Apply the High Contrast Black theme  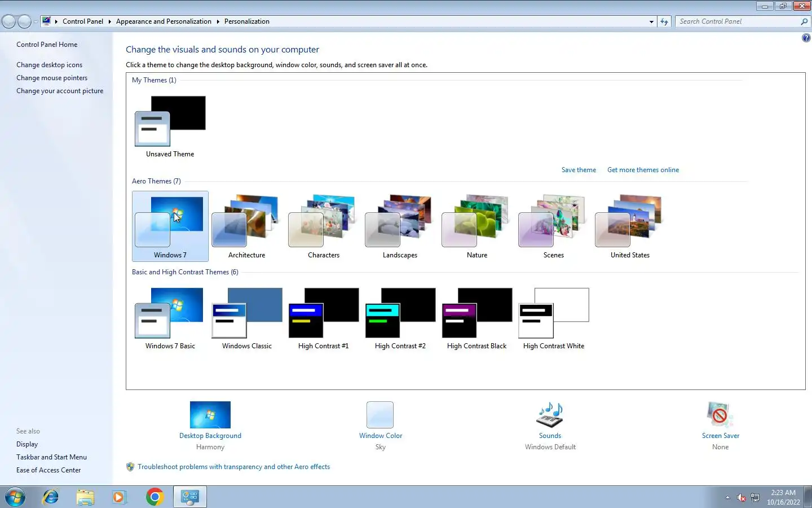coord(476,318)
